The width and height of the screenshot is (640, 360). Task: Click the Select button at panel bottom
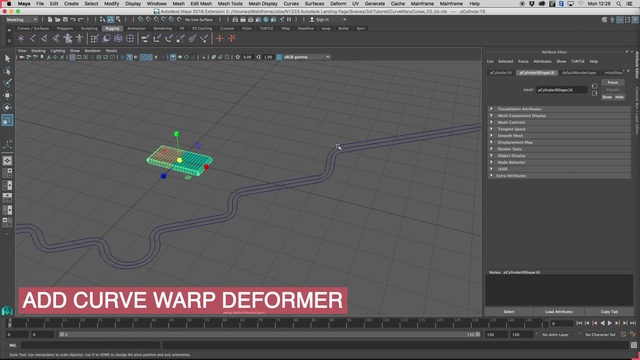pyautogui.click(x=509, y=312)
